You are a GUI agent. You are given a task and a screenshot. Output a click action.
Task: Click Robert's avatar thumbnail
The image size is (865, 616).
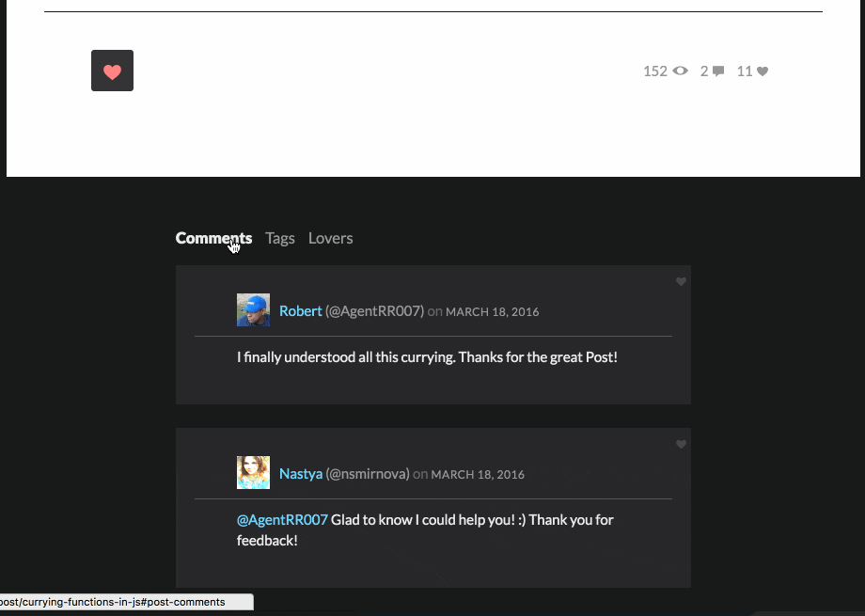[253, 310]
